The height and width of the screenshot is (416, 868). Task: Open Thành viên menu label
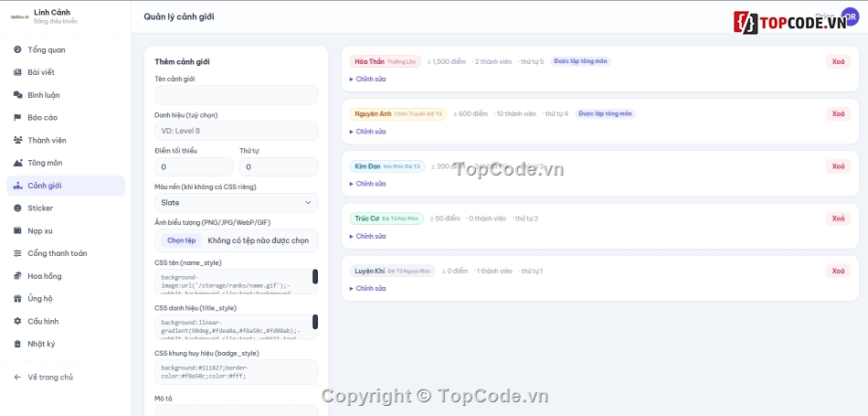(x=47, y=140)
